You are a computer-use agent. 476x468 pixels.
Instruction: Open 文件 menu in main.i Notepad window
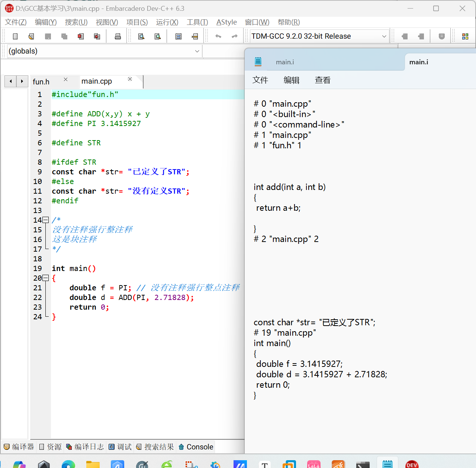[260, 80]
